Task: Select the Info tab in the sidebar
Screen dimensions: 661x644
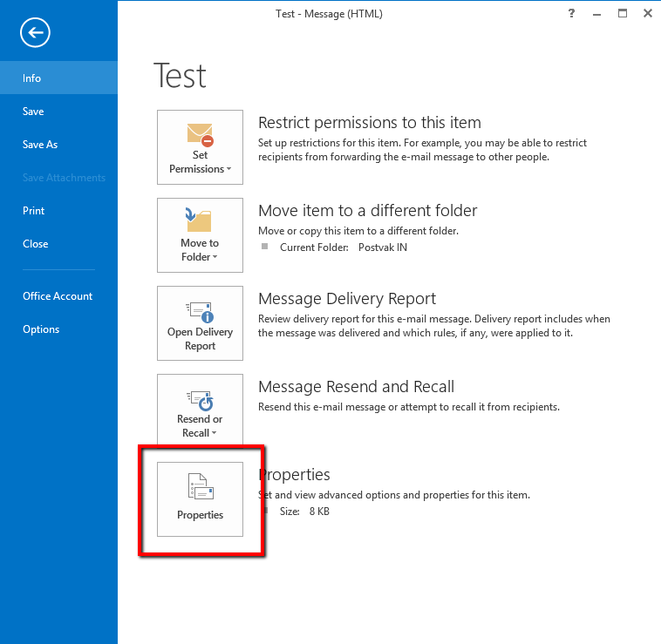Action: 32,78
